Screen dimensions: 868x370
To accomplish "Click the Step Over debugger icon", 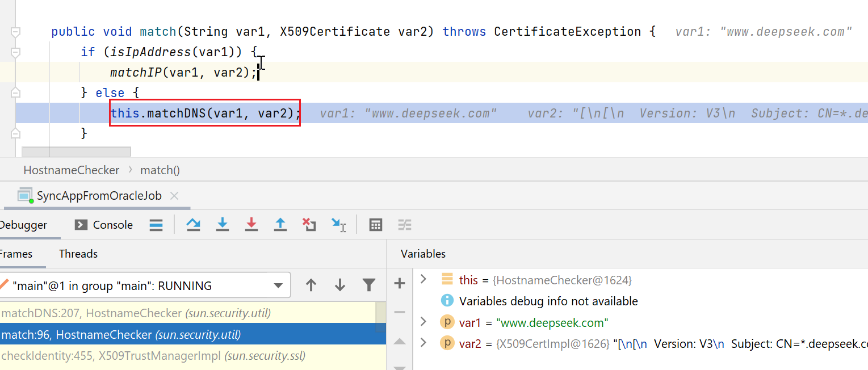I will [194, 225].
